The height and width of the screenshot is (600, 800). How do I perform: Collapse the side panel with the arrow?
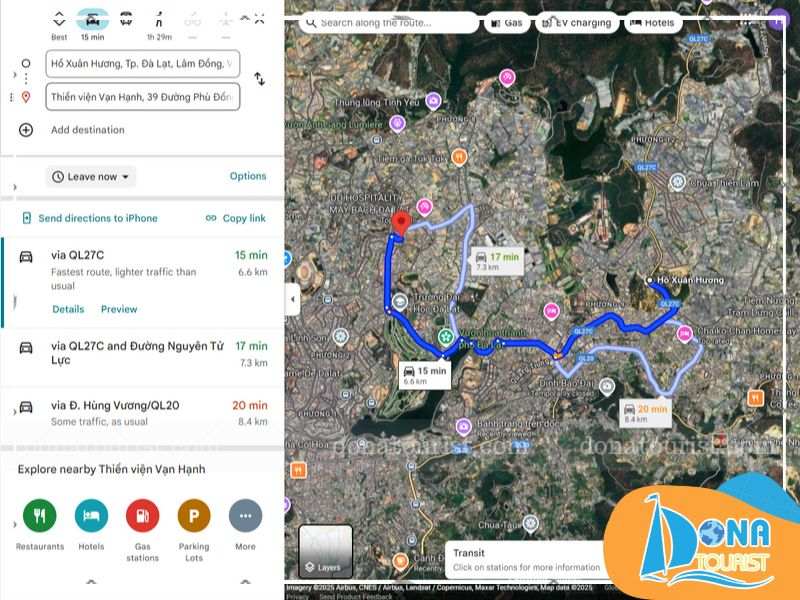[x=292, y=299]
